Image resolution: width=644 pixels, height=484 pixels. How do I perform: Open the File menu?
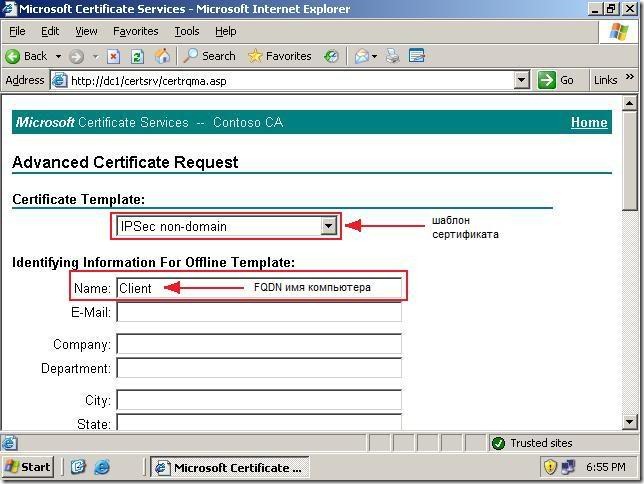[17, 31]
